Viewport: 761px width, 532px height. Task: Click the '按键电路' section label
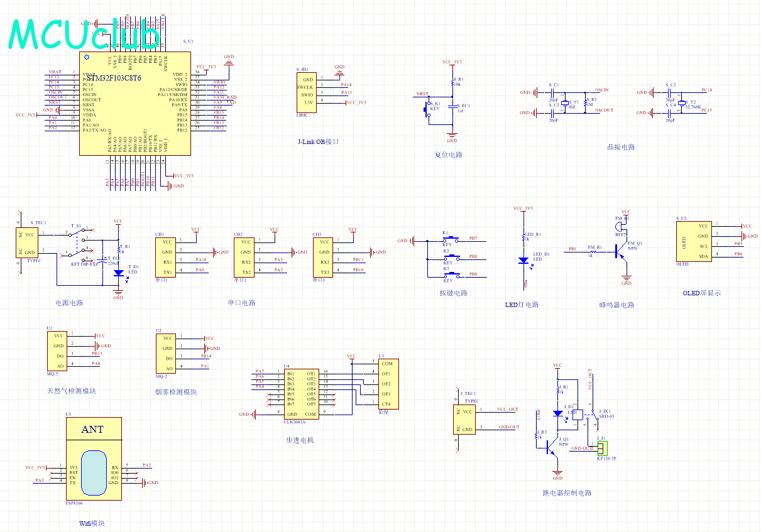[453, 293]
